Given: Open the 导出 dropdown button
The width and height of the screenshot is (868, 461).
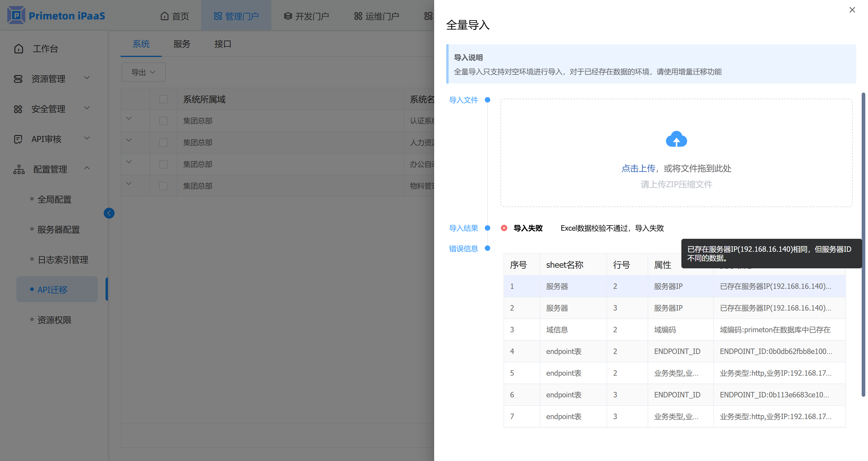Looking at the screenshot, I should pos(144,72).
